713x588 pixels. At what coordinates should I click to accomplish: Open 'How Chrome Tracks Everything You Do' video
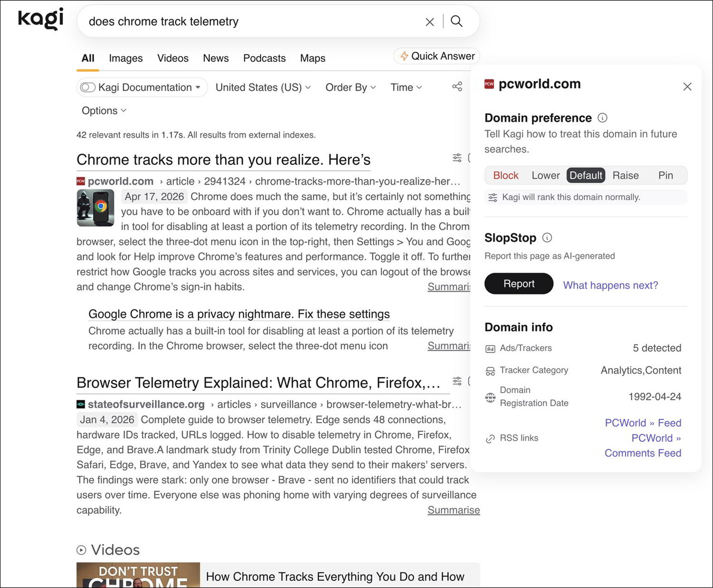pos(335,577)
